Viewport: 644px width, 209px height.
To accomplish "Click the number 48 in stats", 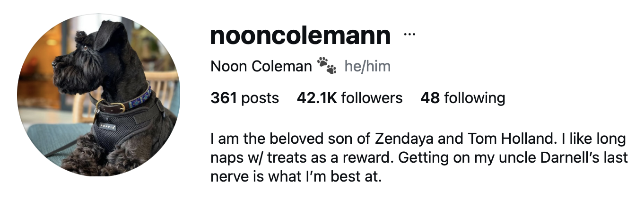I will coord(429,98).
